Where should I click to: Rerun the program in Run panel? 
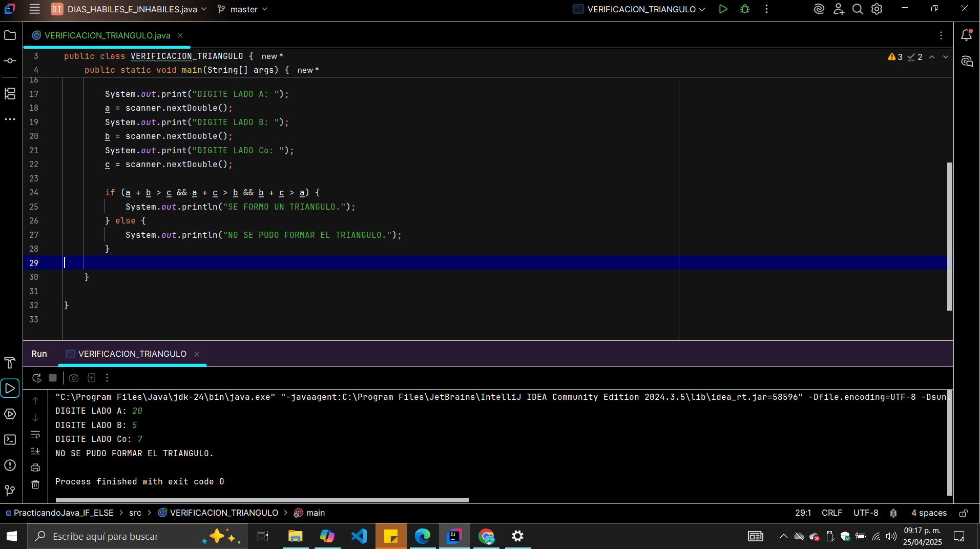(x=36, y=378)
